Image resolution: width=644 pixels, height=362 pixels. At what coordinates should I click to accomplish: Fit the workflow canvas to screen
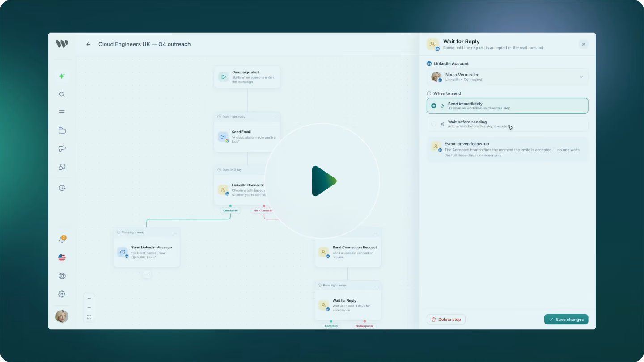(x=89, y=317)
